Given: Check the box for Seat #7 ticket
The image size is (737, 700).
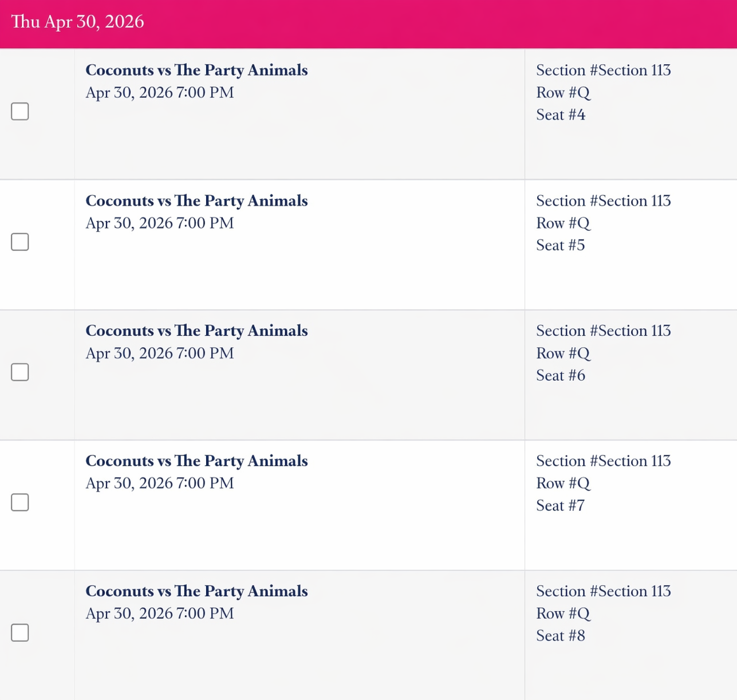Looking at the screenshot, I should tap(20, 502).
